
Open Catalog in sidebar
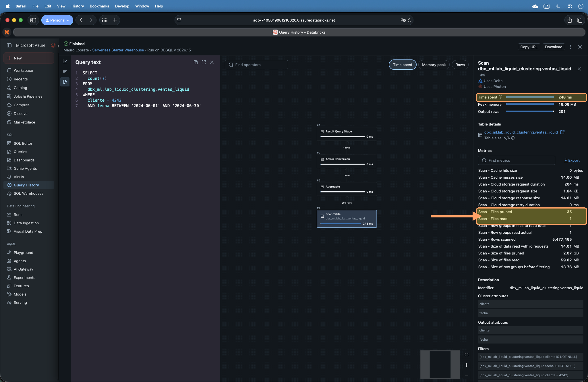tap(29, 88)
